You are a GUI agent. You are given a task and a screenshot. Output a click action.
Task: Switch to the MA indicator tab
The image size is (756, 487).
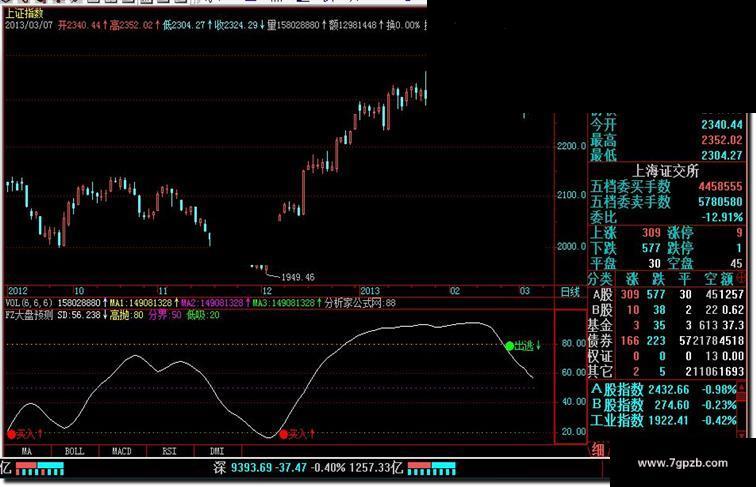click(x=27, y=451)
